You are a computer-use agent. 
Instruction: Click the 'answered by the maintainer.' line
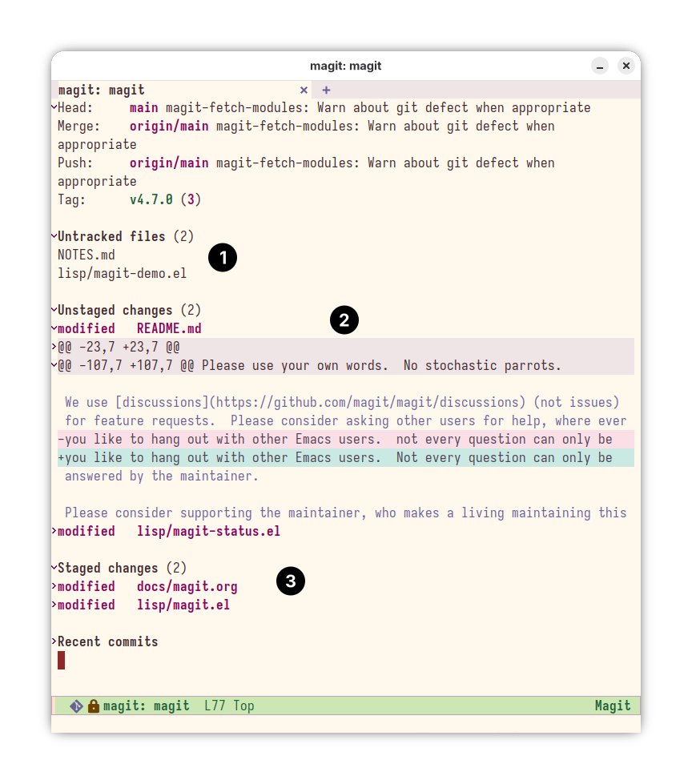pos(162,476)
